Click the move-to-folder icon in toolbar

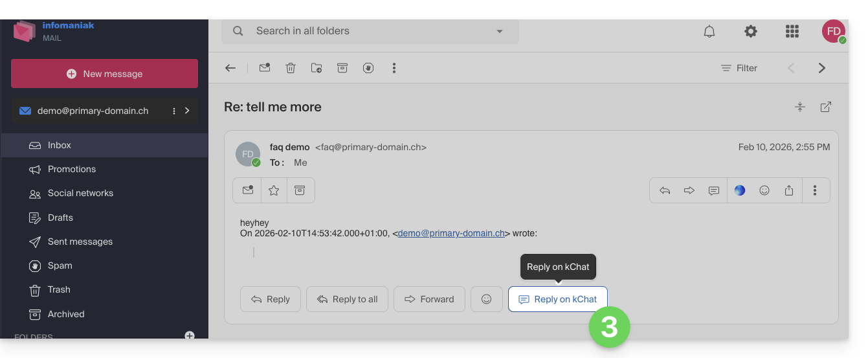point(317,68)
